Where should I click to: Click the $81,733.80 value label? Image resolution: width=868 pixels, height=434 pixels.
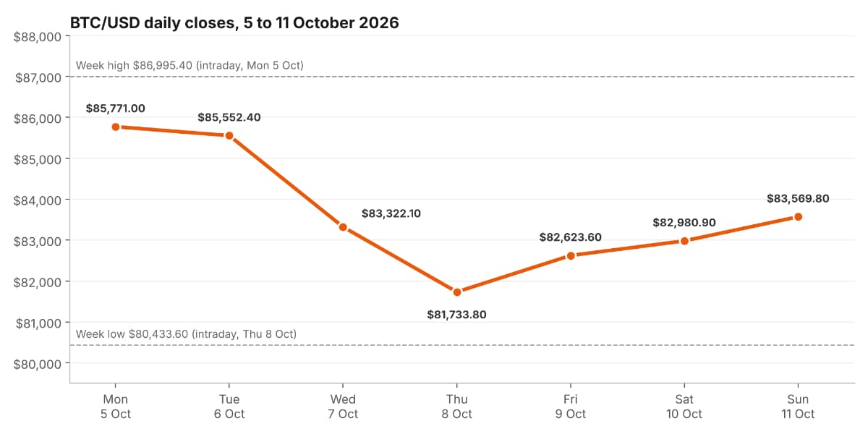point(456,315)
